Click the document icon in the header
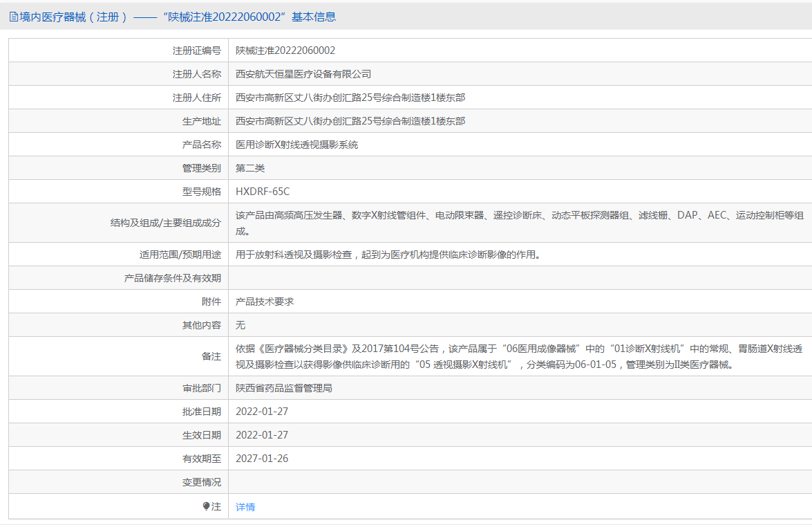 14,17
